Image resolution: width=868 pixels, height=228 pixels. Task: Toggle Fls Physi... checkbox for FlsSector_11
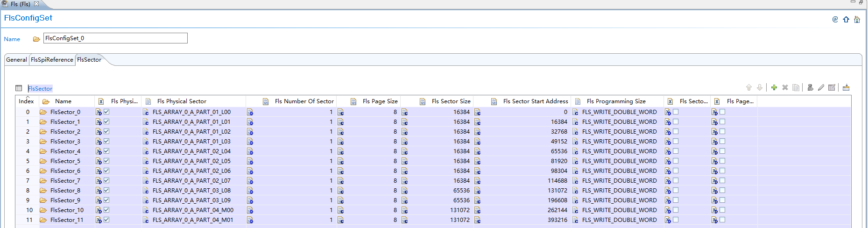click(106, 220)
